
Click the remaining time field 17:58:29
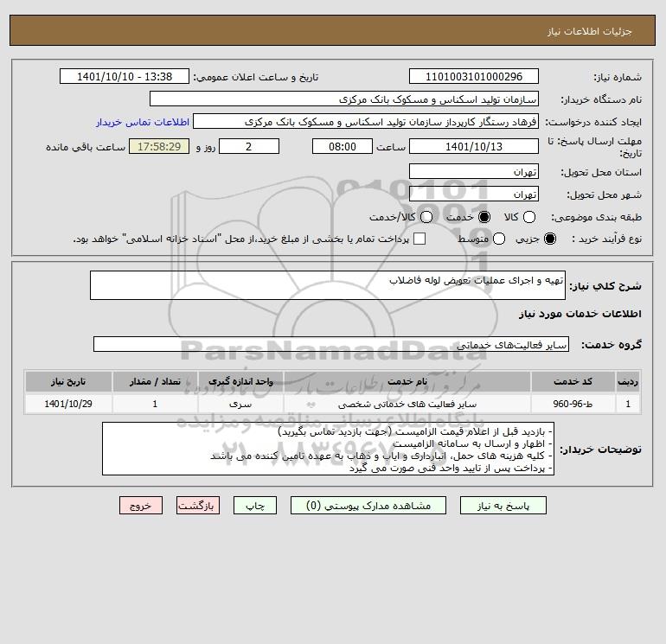[x=159, y=146]
